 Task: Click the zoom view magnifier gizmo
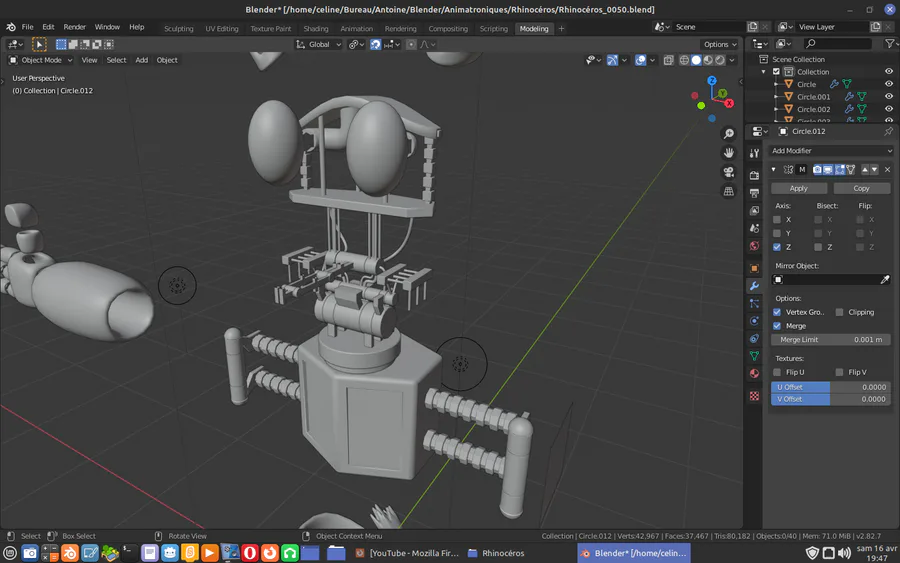coord(728,134)
